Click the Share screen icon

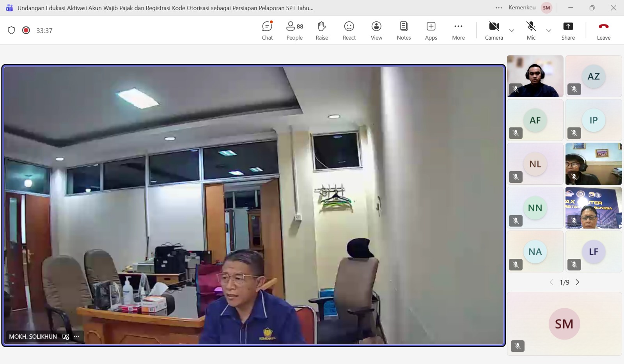point(568,30)
